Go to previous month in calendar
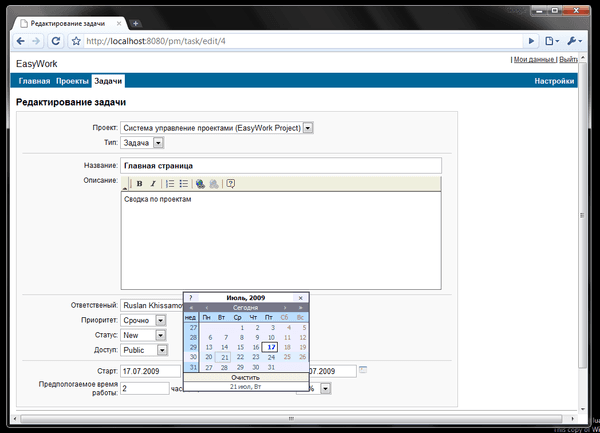The height and width of the screenshot is (433, 600). [x=207, y=308]
